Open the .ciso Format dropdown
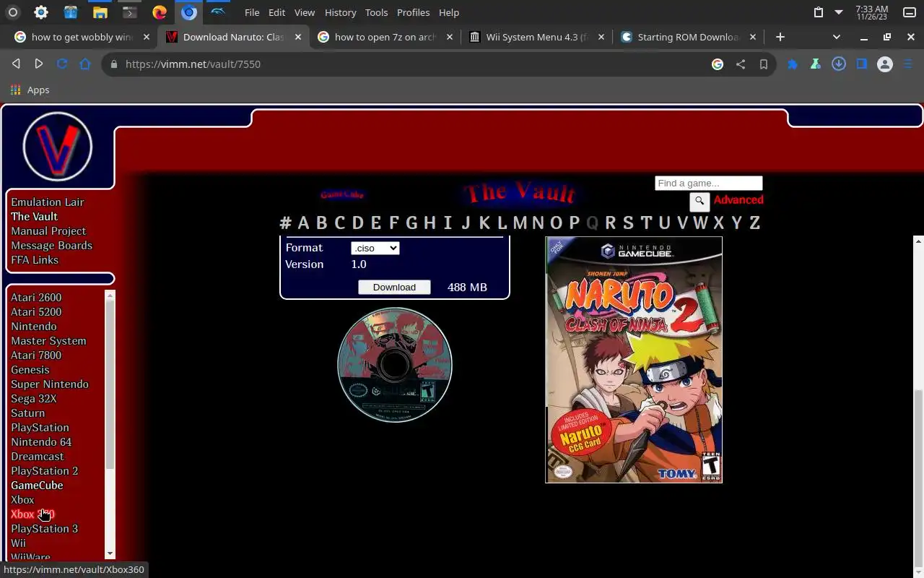Screen dimensions: 924x578 click(375, 248)
